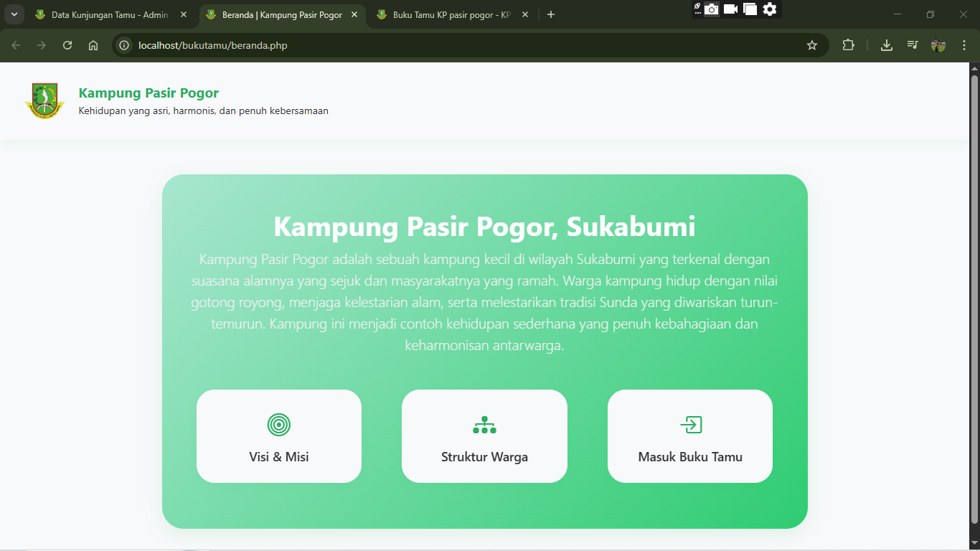
Task: Open the media control playlist button
Action: pyautogui.click(x=912, y=45)
